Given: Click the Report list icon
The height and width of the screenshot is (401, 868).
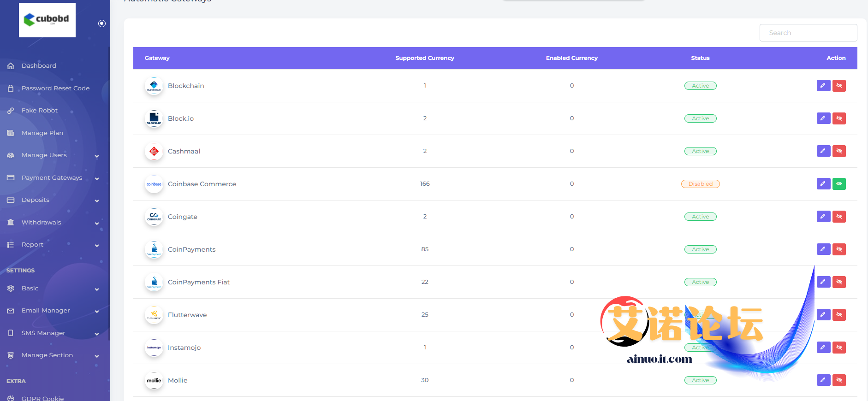Looking at the screenshot, I should (x=11, y=245).
